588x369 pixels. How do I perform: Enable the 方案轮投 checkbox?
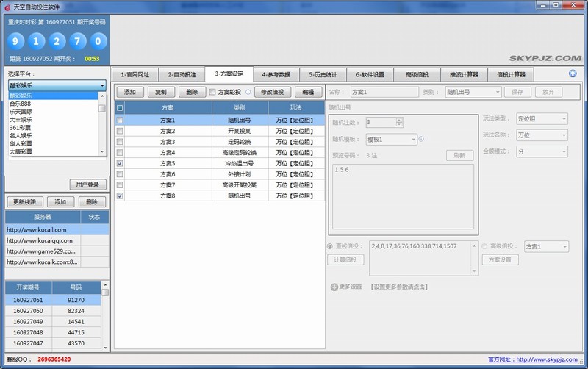tap(212, 92)
